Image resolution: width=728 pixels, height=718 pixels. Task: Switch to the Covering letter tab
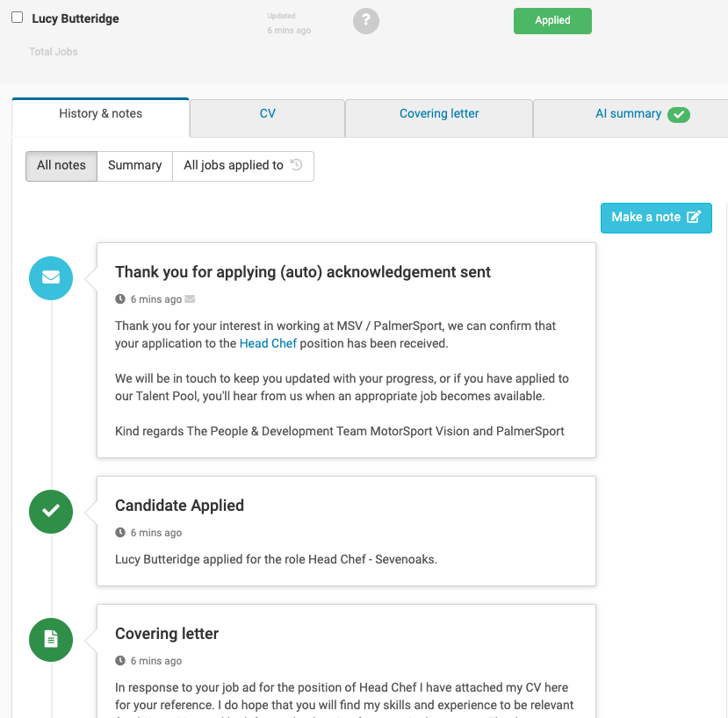coord(439,114)
